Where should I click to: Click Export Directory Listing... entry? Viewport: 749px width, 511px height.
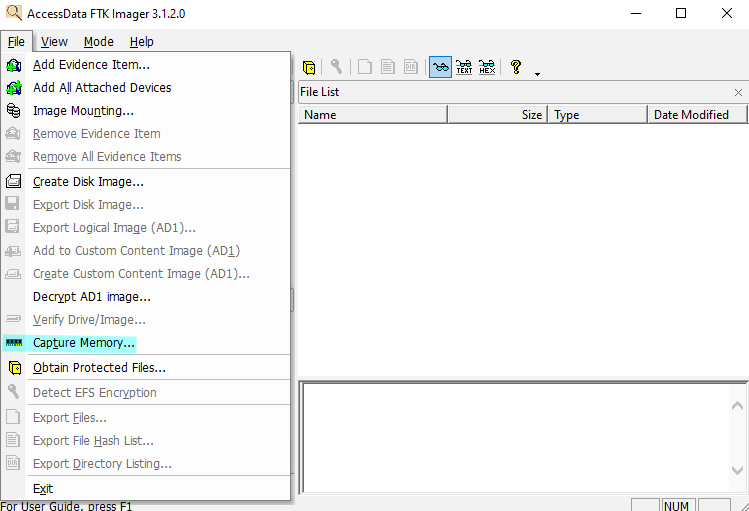146,464
